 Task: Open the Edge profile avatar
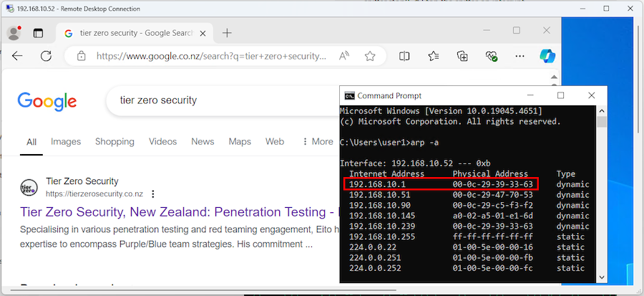(x=14, y=33)
